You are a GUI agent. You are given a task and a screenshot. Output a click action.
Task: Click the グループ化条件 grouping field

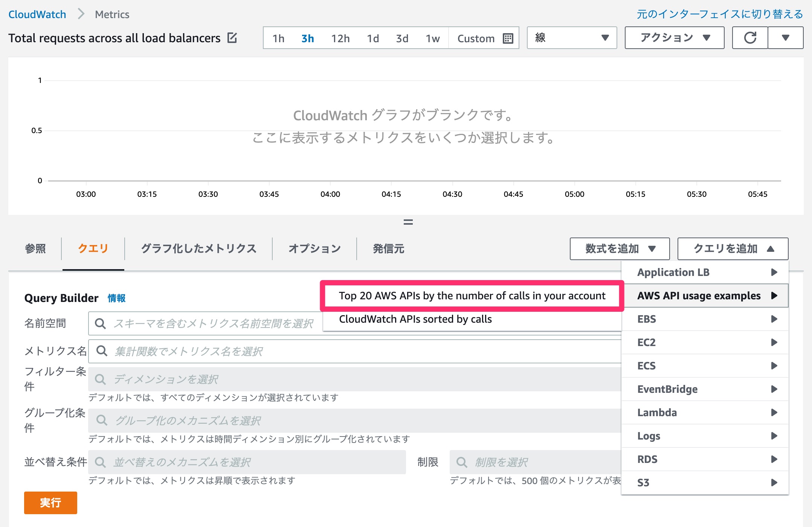(355, 421)
